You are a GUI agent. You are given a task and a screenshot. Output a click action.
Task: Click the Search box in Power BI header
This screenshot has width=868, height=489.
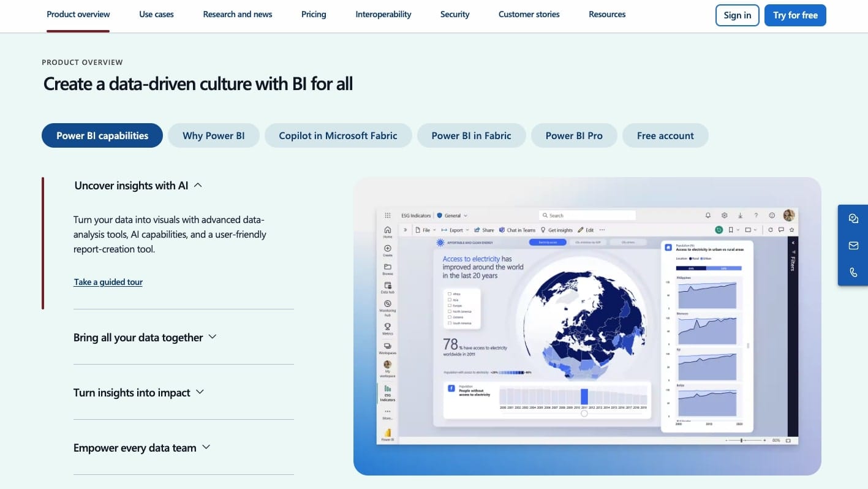coord(587,216)
